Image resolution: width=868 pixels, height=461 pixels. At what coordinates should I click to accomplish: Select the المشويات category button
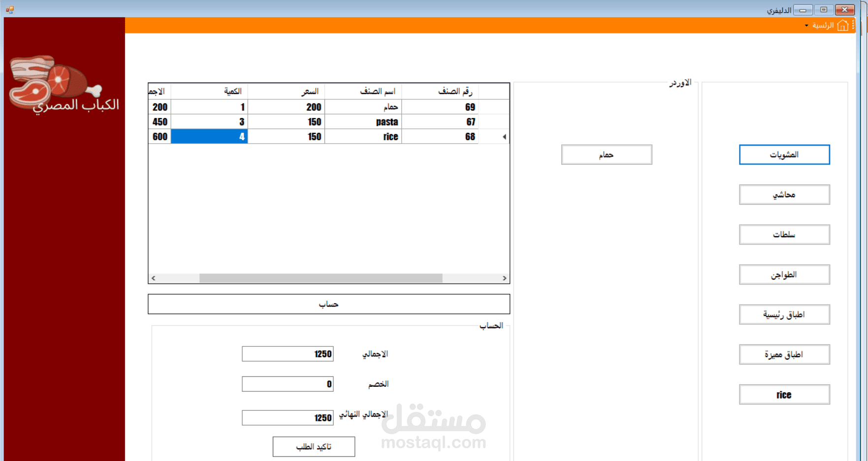pos(784,154)
